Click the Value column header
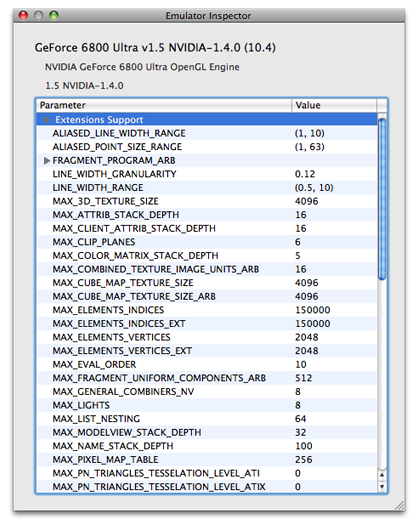This screenshot has height=528, width=418. click(334, 105)
